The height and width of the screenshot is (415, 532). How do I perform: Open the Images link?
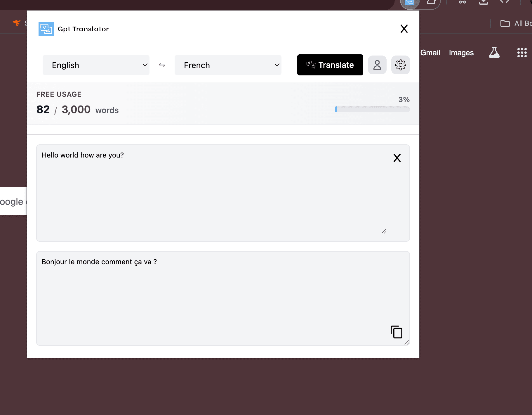coord(461,53)
